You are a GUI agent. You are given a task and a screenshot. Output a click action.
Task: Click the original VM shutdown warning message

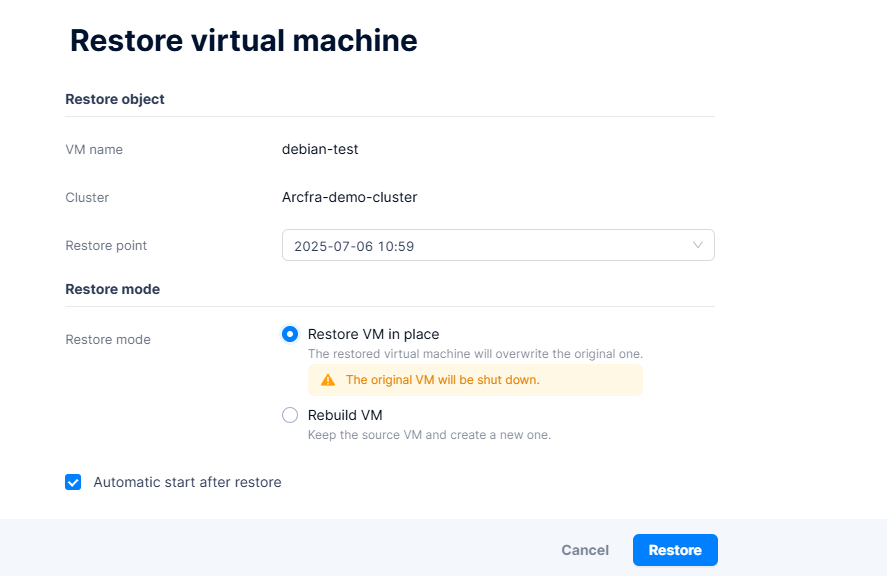pos(442,380)
